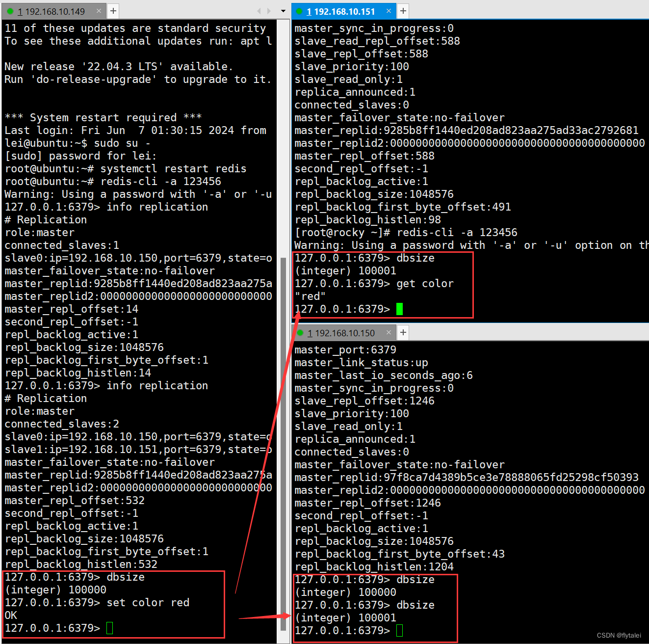Click the 'master_port:6379' line
649x644 pixels.
coord(345,349)
